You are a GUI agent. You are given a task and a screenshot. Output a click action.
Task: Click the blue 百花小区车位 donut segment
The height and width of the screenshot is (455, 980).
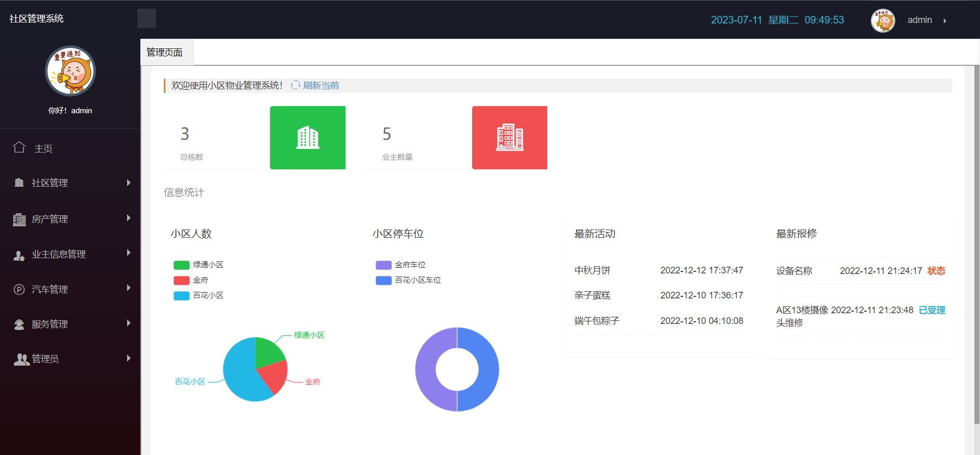tap(487, 369)
